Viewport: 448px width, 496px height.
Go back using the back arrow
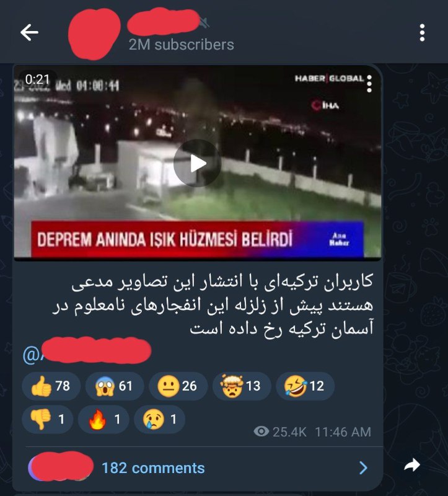click(29, 32)
